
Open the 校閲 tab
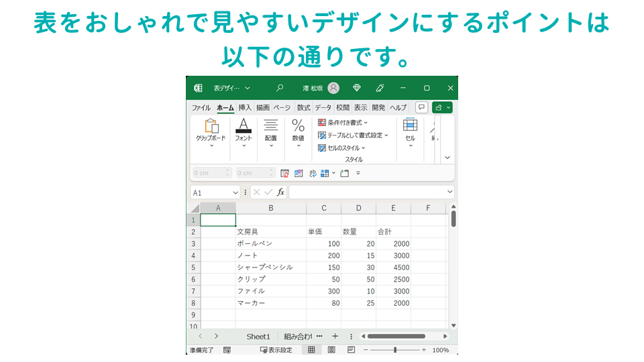point(343,107)
